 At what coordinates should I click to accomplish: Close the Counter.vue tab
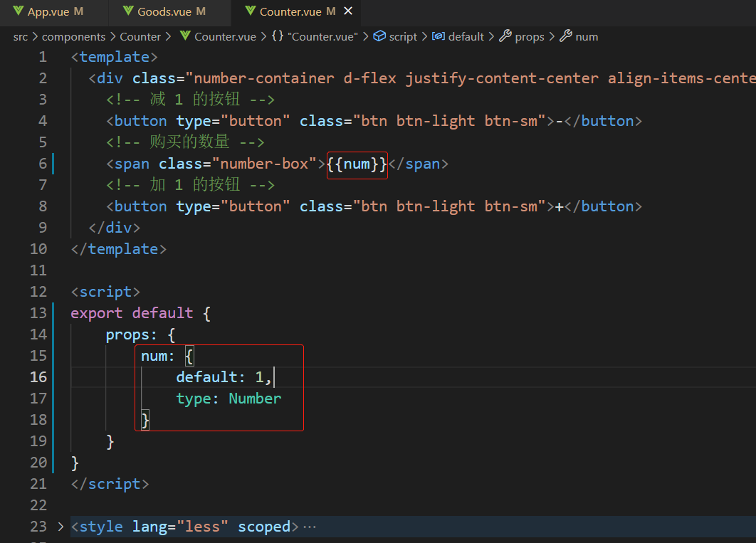point(348,11)
